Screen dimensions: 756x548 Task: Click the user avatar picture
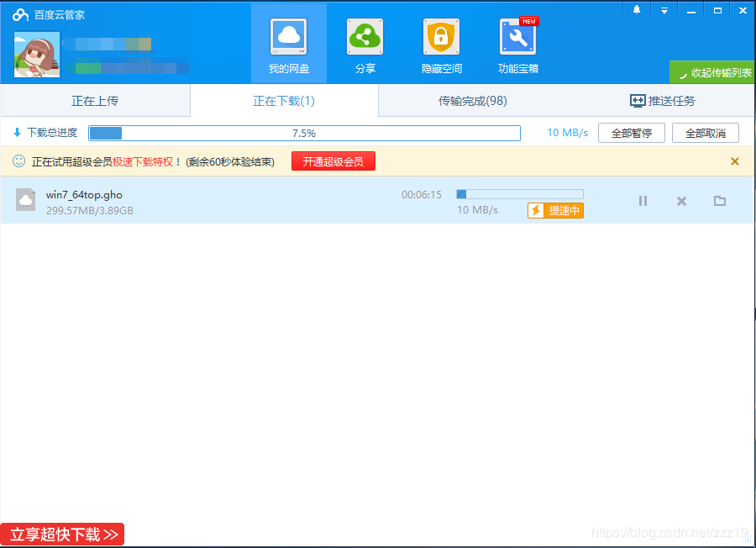pyautogui.click(x=37, y=55)
